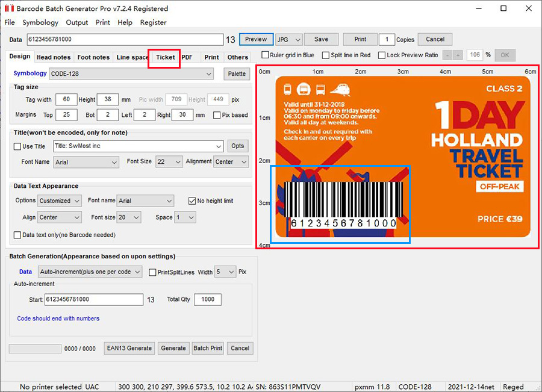Expand the Space dropdown
Image resolution: width=542 pixels, height=392 pixels.
coord(185,217)
